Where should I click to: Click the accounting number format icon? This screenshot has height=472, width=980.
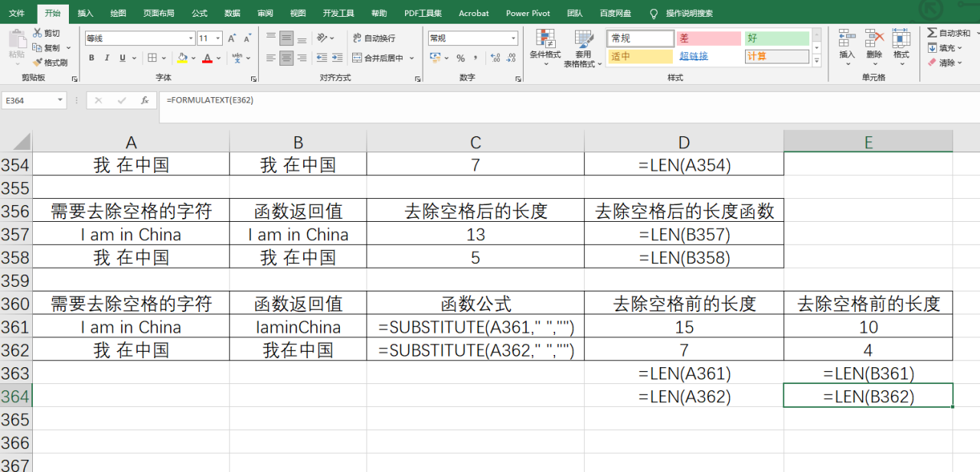[435, 58]
